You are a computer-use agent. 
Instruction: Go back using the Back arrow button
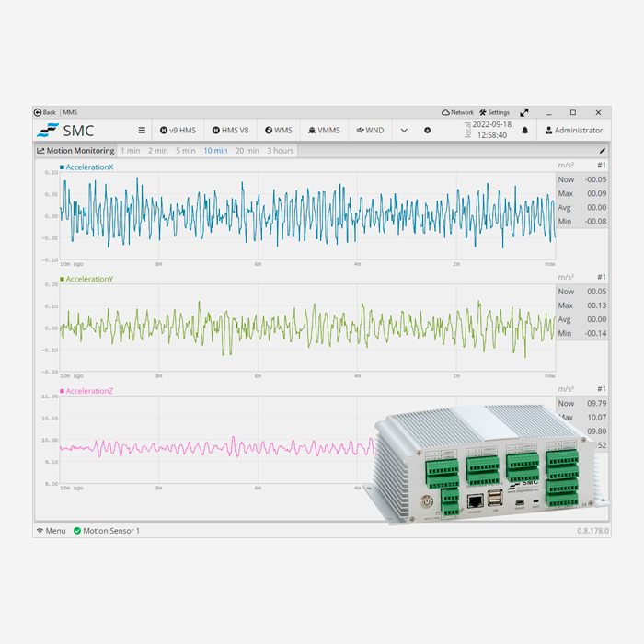point(44,112)
